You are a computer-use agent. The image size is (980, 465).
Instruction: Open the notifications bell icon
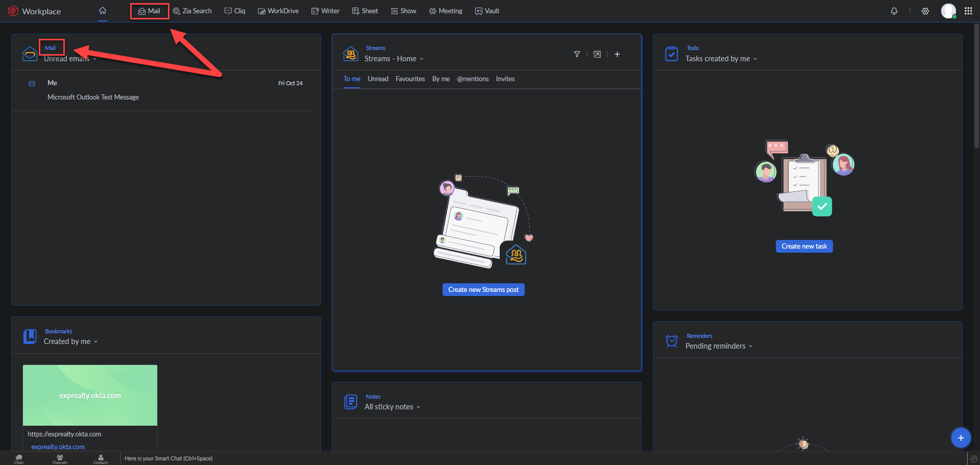894,11
